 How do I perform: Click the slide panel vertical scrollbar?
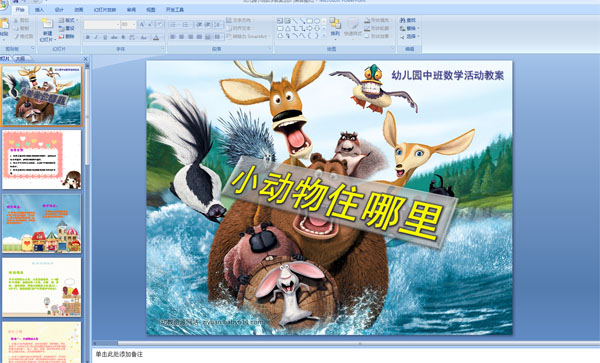coord(87,115)
